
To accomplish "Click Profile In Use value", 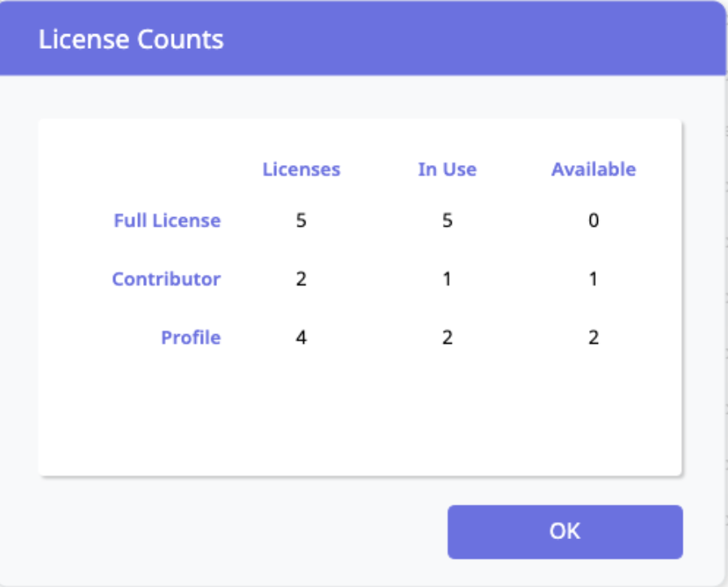I will [447, 337].
